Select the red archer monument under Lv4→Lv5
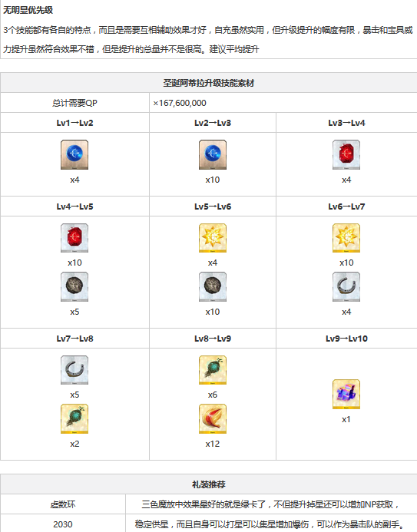Screen dimensions: 417x532 [74, 237]
